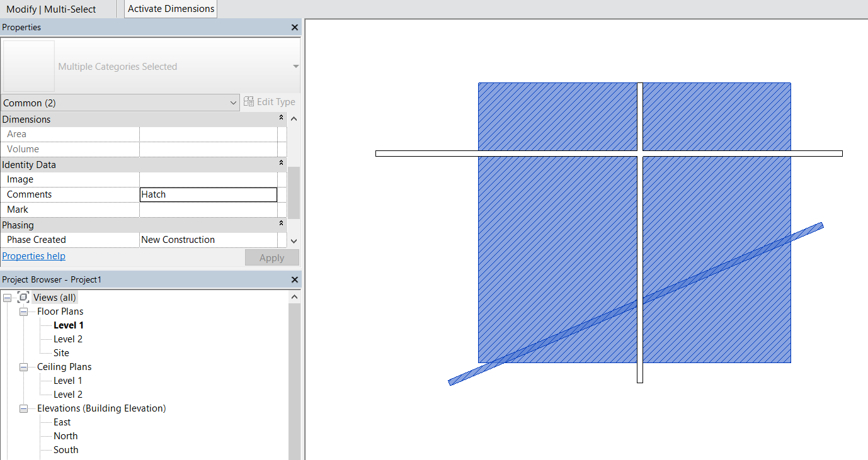
Task: Click the Views (all) browser icon
Action: point(23,298)
